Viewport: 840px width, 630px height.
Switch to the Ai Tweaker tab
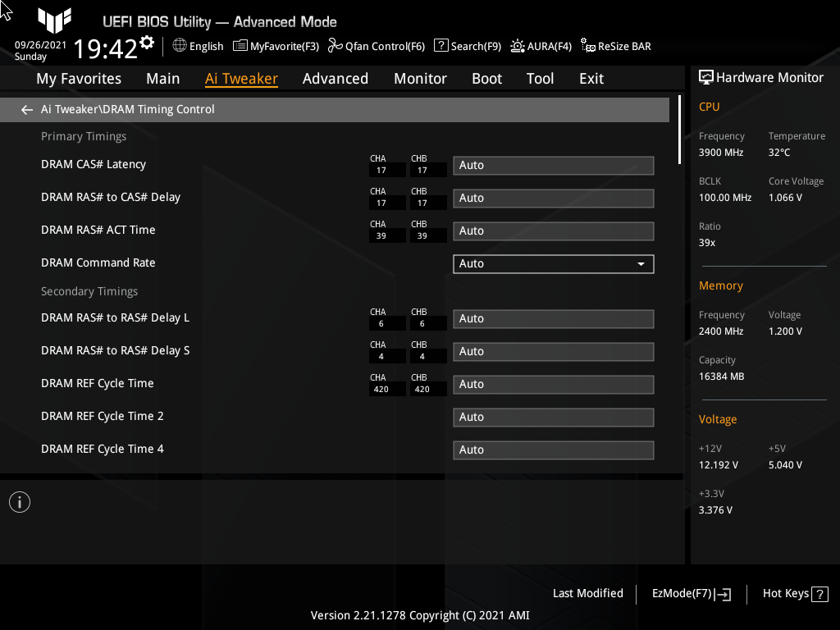[x=241, y=78]
